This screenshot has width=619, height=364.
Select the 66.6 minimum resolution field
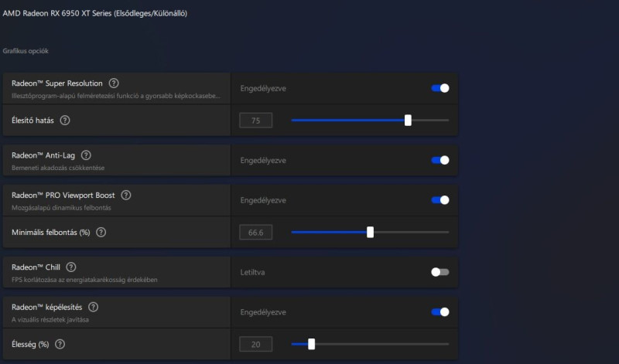[256, 233]
